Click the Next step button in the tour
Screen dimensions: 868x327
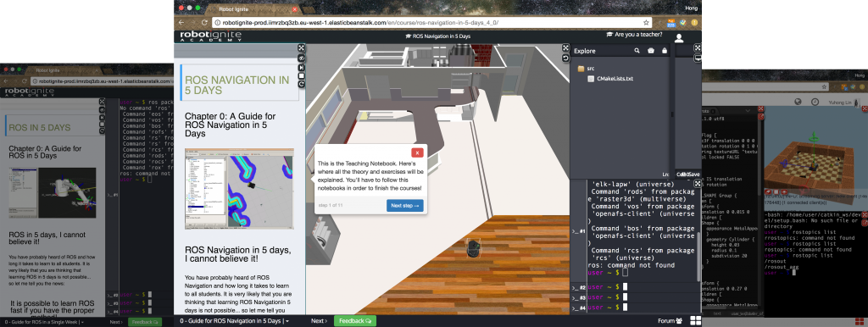coord(404,206)
